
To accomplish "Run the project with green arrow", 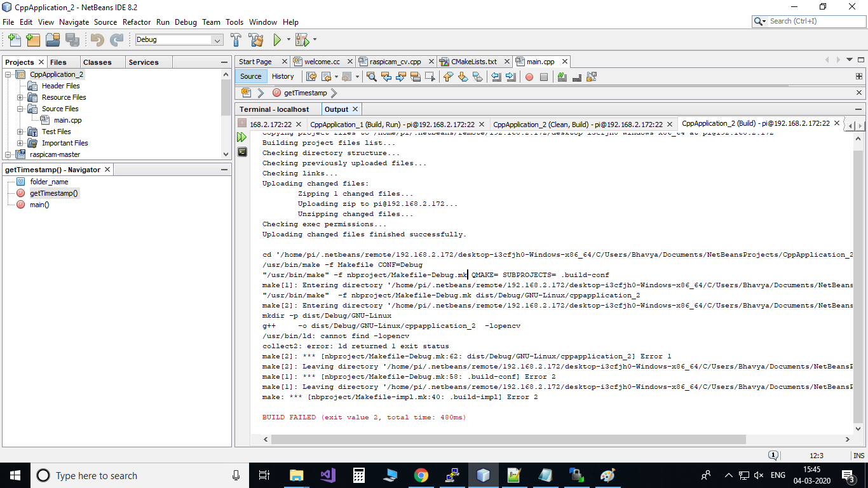I will [x=277, y=39].
